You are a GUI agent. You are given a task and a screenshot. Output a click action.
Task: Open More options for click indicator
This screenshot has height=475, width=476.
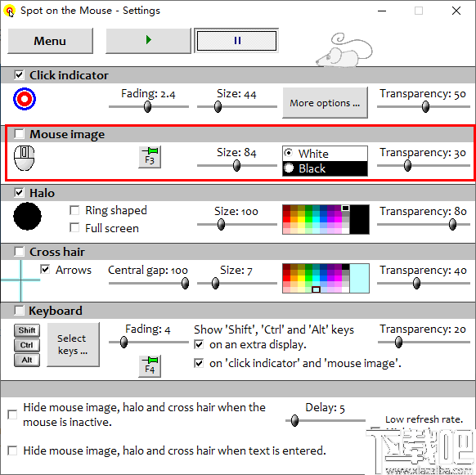pyautogui.click(x=325, y=103)
